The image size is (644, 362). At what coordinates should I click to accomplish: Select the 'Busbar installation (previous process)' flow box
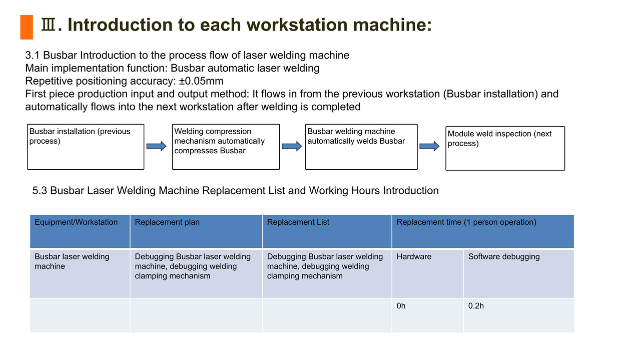[86, 147]
